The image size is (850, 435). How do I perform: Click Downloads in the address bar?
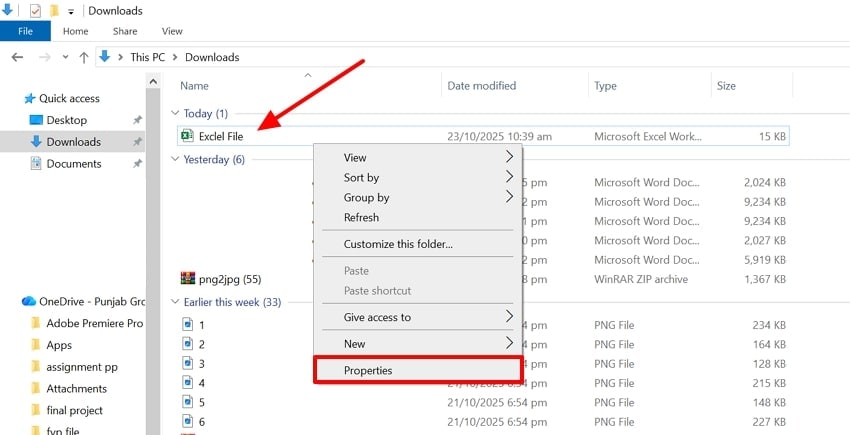[212, 57]
